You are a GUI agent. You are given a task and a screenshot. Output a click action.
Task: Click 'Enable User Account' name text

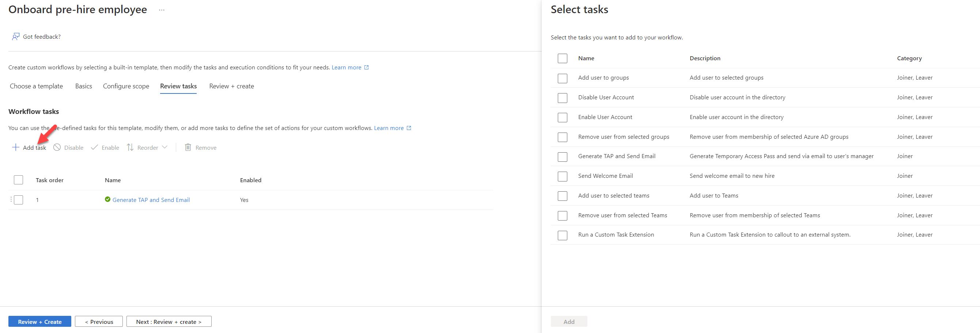[x=605, y=117]
